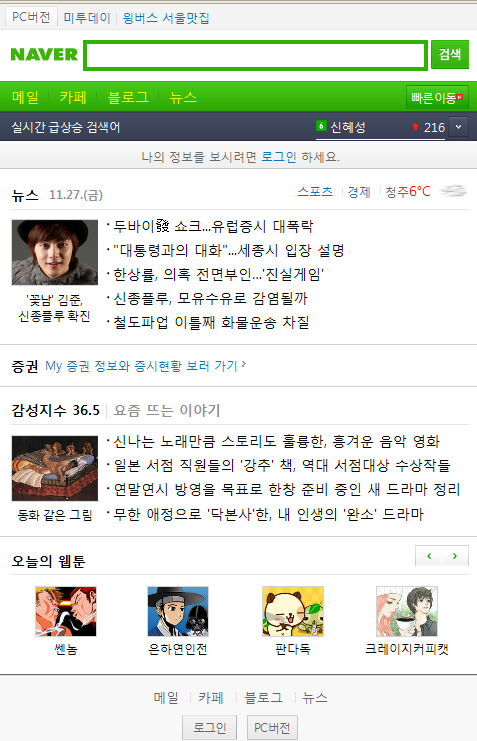Open the 김준 news photo thumbnail
Image resolution: width=477 pixels, height=741 pixels.
[54, 252]
